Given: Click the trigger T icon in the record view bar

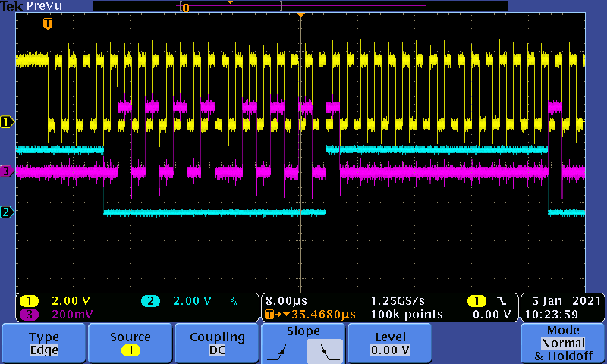Looking at the screenshot, I should [186, 8].
